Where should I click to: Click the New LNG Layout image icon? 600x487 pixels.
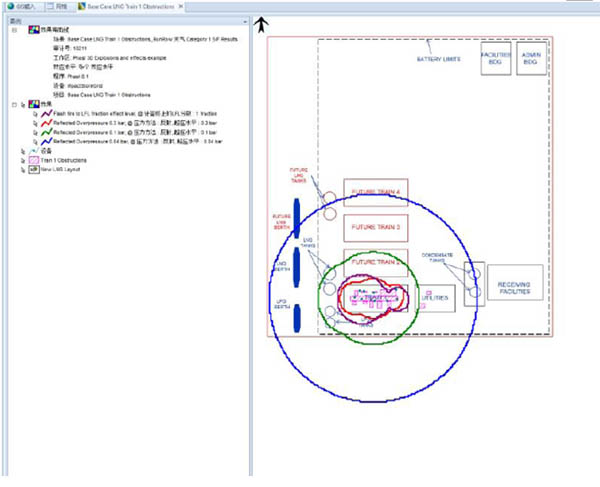(33, 171)
